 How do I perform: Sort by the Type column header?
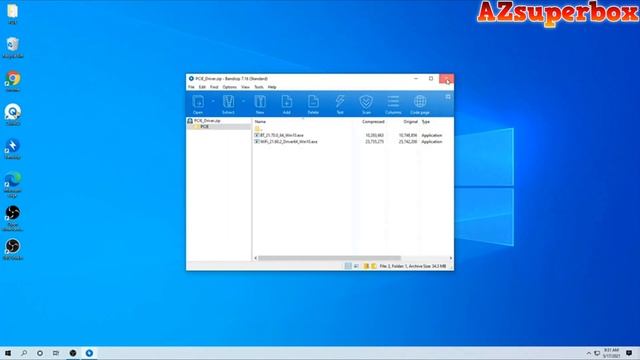click(x=426, y=122)
